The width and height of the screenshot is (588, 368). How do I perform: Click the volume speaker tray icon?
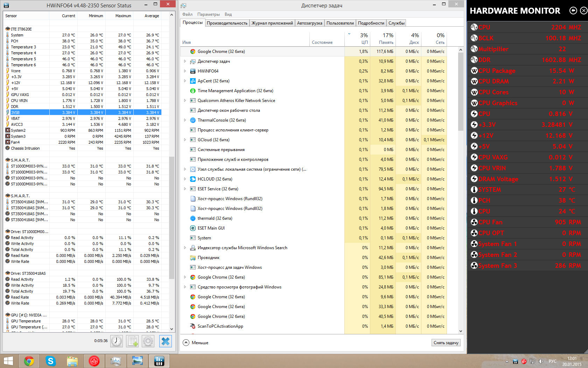(541, 361)
